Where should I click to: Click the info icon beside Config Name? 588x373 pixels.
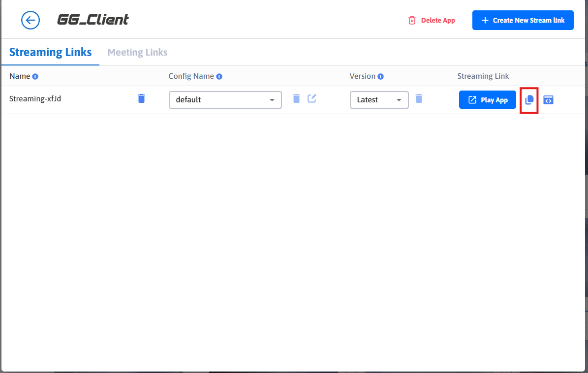pos(219,77)
